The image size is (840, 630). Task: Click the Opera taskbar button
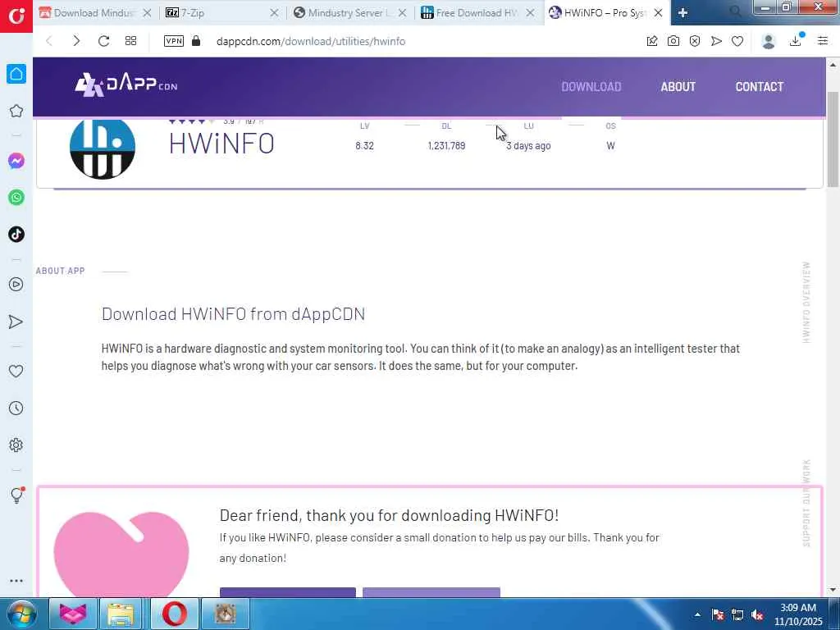[175, 614]
